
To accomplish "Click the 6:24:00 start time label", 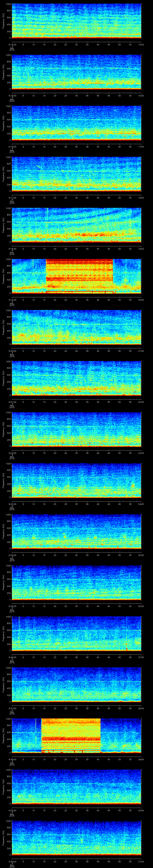I will click(12, 555).
